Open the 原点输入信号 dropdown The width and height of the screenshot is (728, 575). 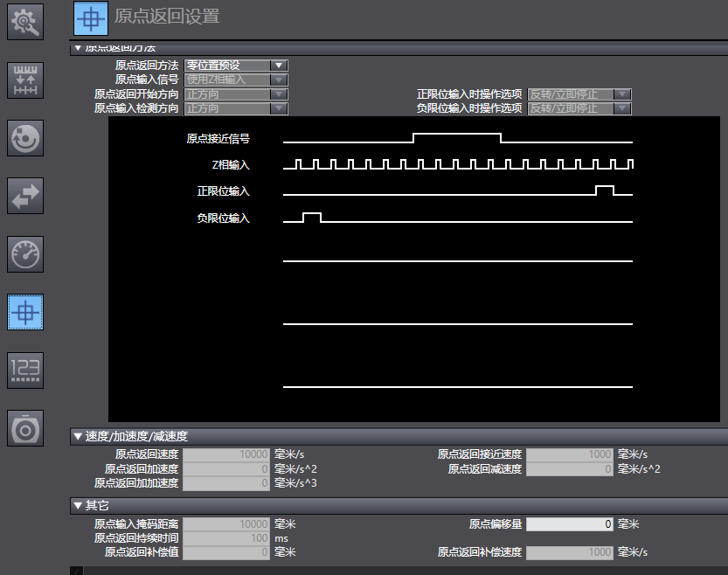coord(235,80)
